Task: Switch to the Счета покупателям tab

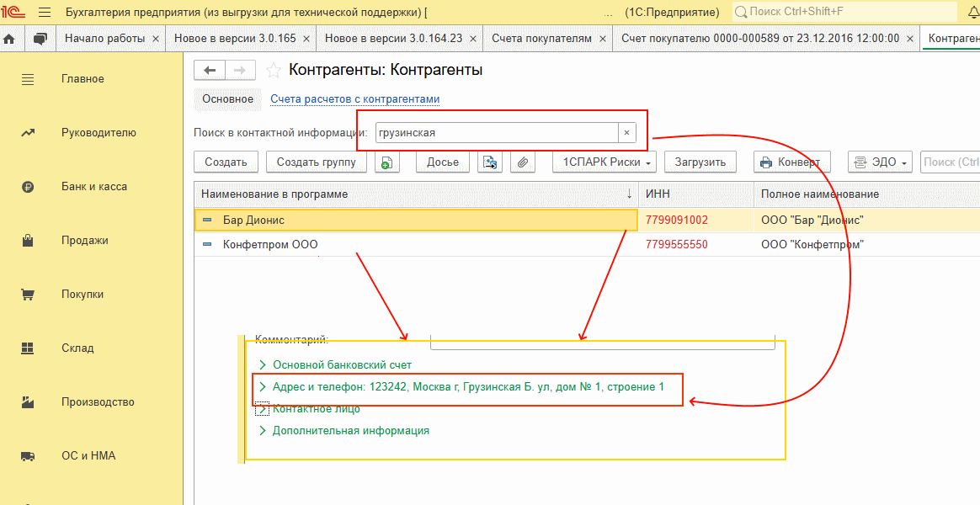Action: [541, 39]
